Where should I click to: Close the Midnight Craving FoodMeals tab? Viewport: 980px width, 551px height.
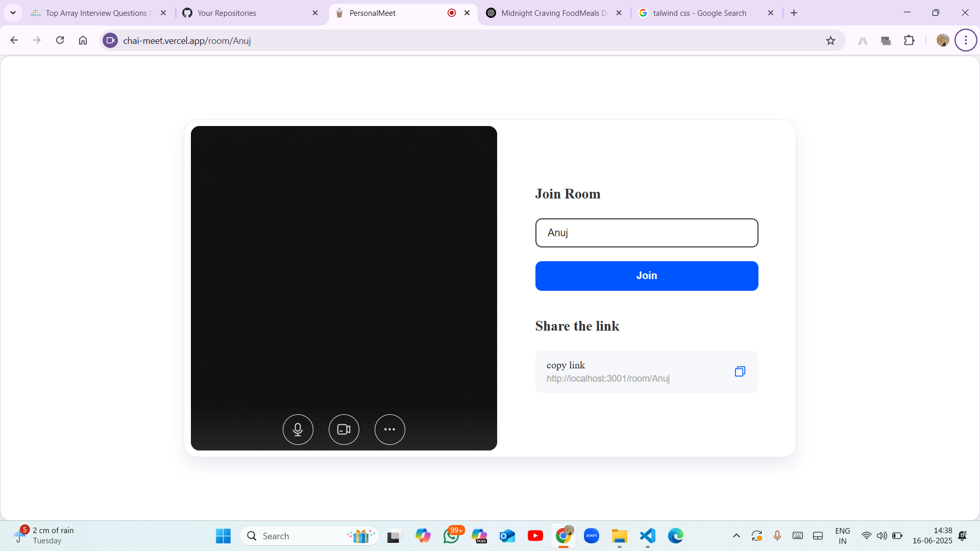pos(619,13)
